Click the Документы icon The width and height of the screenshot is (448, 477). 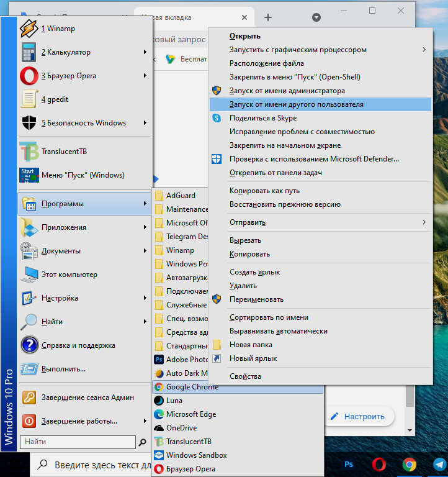29,251
